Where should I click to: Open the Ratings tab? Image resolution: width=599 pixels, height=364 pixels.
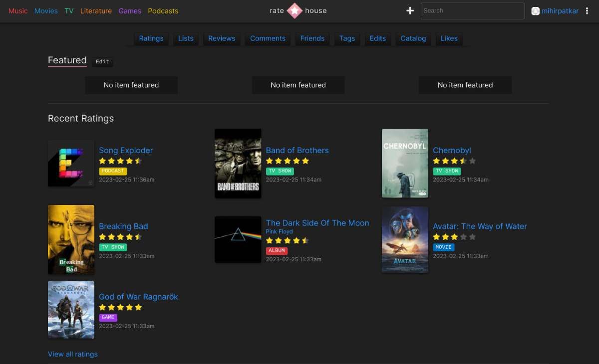(x=151, y=38)
